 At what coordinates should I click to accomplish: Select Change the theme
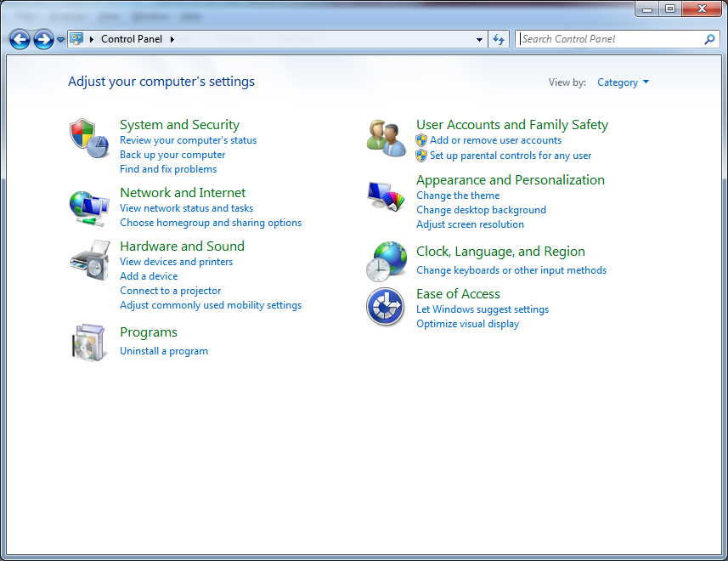[458, 195]
